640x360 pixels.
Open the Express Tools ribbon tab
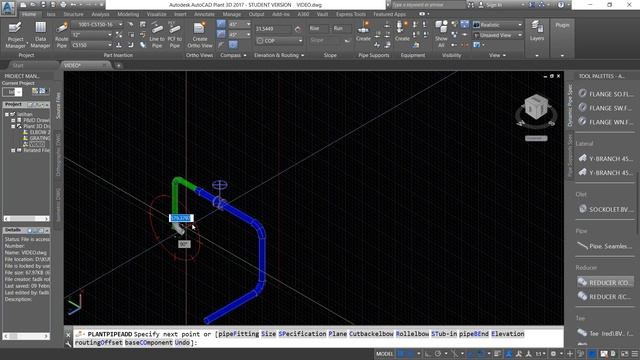tap(351, 14)
